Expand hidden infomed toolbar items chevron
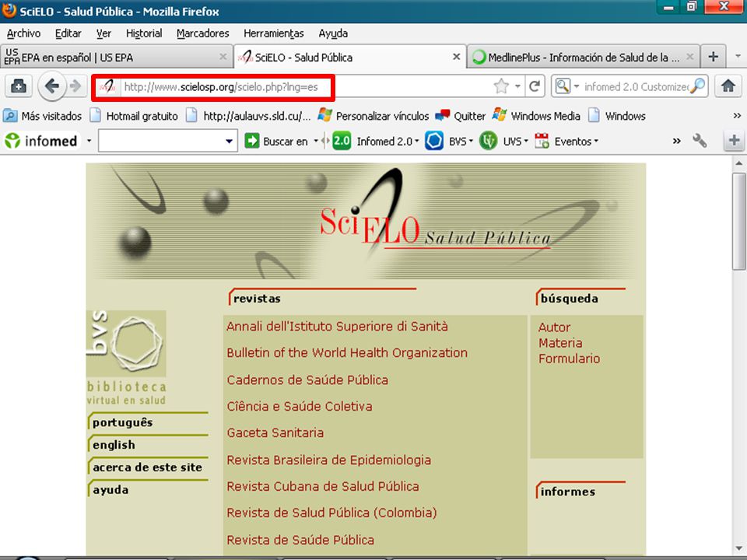Viewport: 747px width, 560px height. point(676,141)
